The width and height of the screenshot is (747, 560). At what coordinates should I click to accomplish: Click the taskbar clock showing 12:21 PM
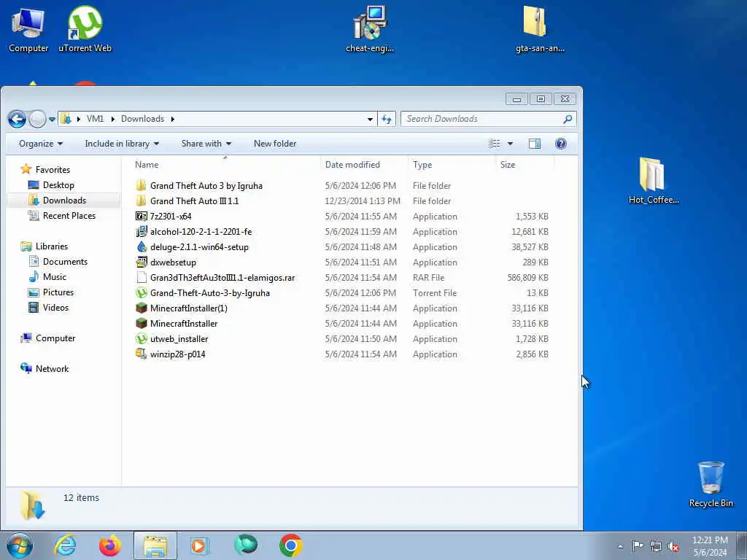tap(710, 546)
